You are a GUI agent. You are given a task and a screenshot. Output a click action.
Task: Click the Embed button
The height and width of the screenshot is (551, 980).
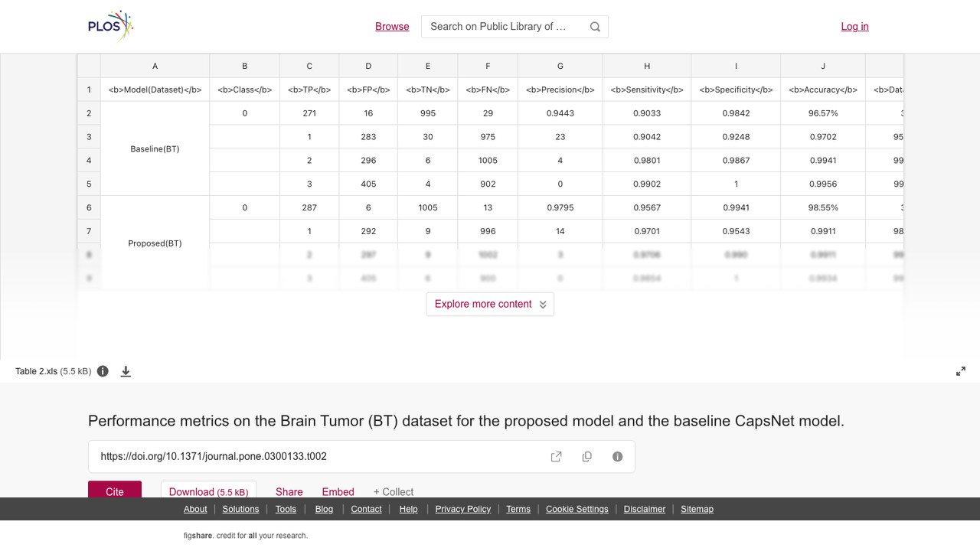point(338,491)
